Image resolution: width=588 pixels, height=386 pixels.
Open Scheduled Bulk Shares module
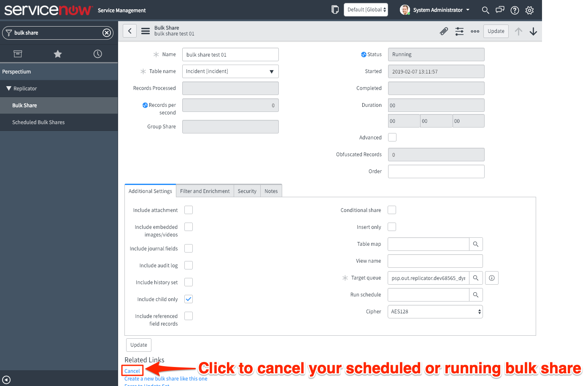point(59,122)
